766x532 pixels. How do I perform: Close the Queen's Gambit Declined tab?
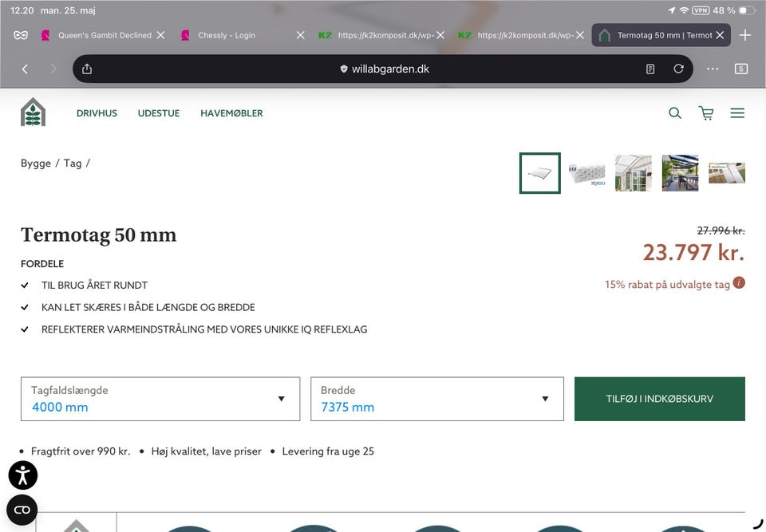(x=160, y=35)
